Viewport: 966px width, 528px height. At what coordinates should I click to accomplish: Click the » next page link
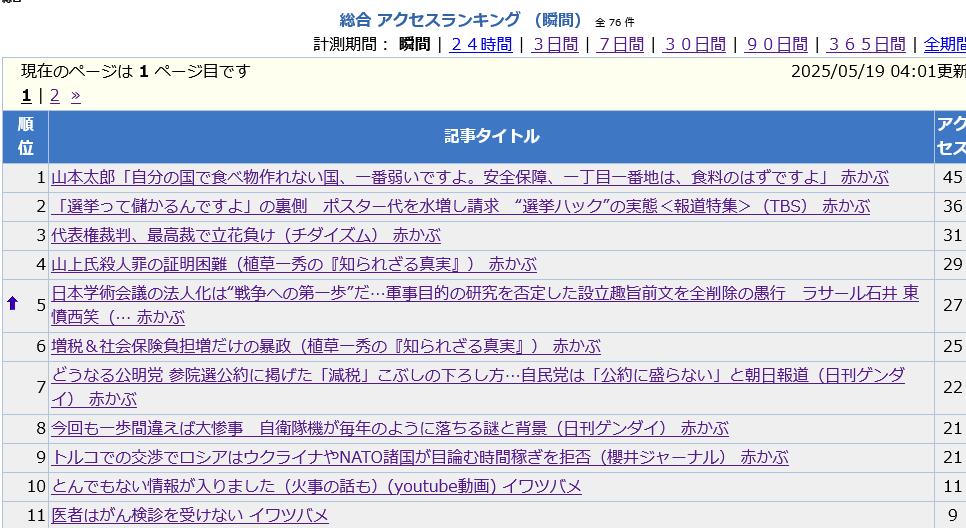point(76,95)
